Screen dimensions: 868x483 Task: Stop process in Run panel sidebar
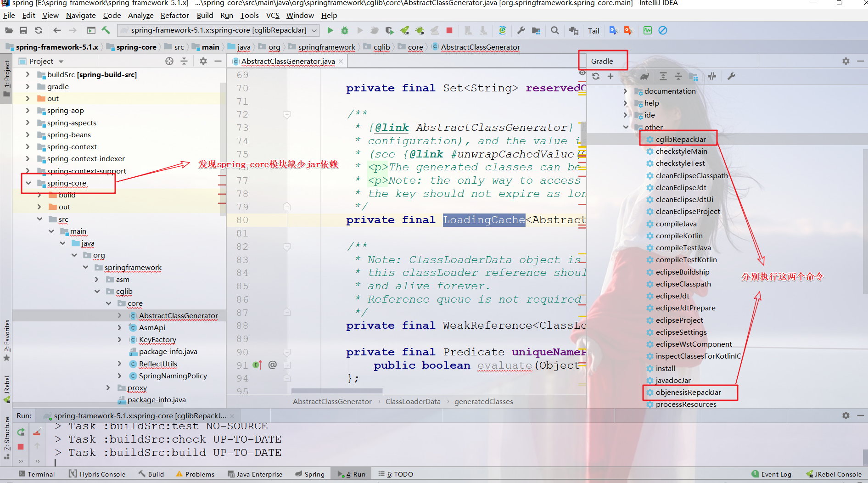pos(21,446)
